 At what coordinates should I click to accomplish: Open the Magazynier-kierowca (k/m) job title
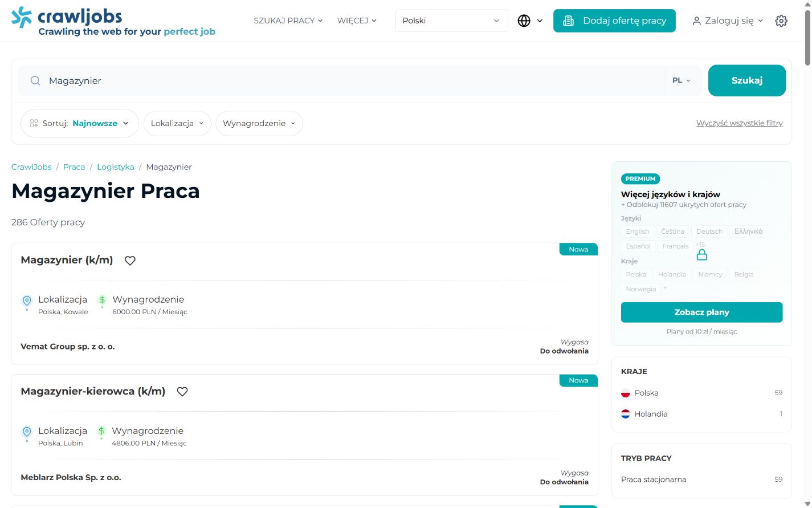[93, 391]
